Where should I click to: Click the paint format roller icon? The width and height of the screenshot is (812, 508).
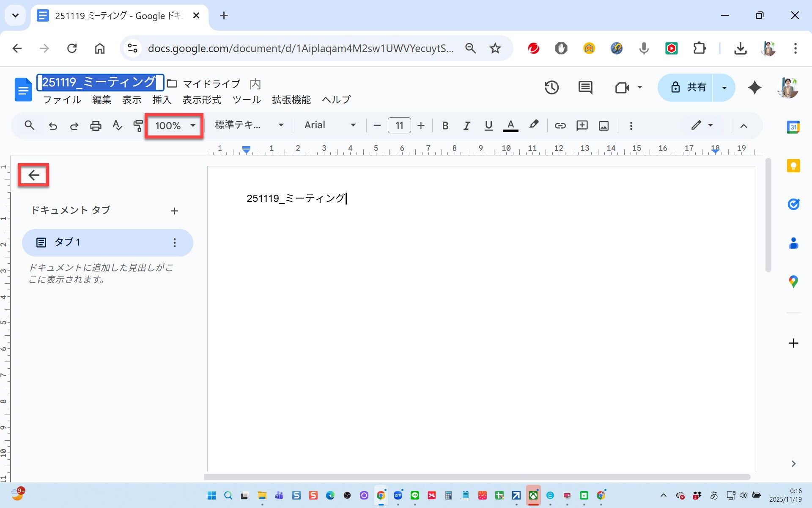coord(138,126)
